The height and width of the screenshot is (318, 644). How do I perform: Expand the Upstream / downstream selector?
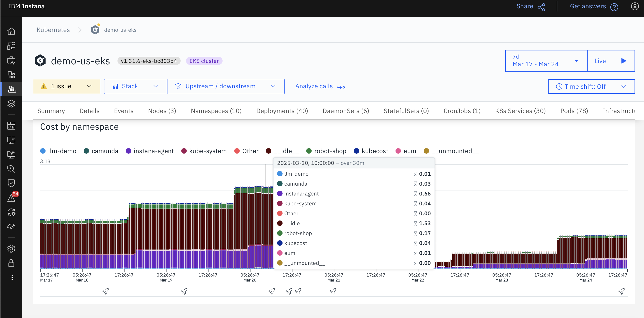tap(226, 86)
